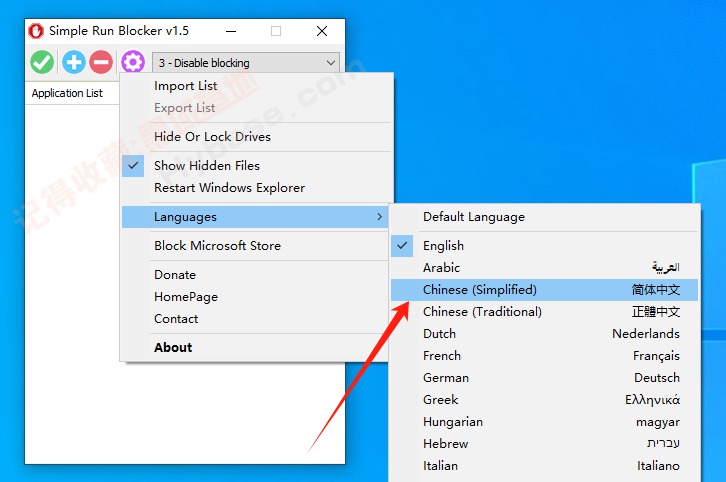726x482 pixels.
Task: Switch language to Dutch
Action: 544,334
